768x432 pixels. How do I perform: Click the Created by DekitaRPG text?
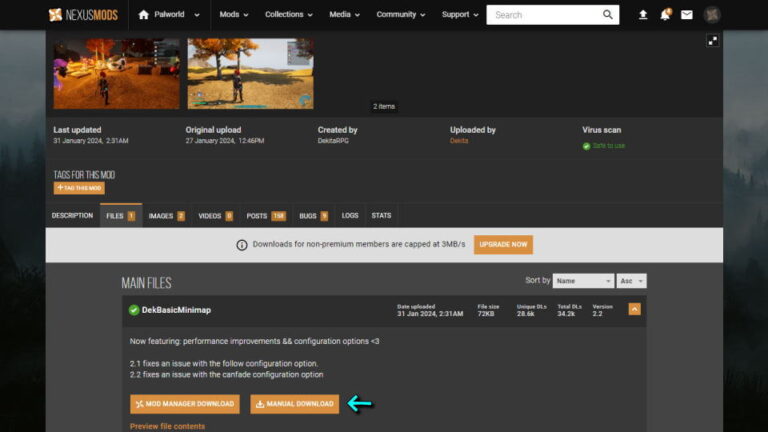(333, 141)
